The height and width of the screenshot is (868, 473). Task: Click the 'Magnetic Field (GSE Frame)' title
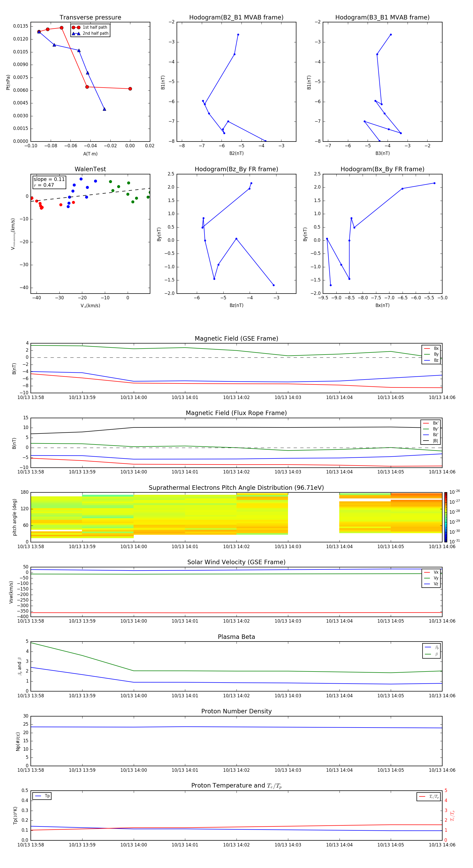pos(236,339)
